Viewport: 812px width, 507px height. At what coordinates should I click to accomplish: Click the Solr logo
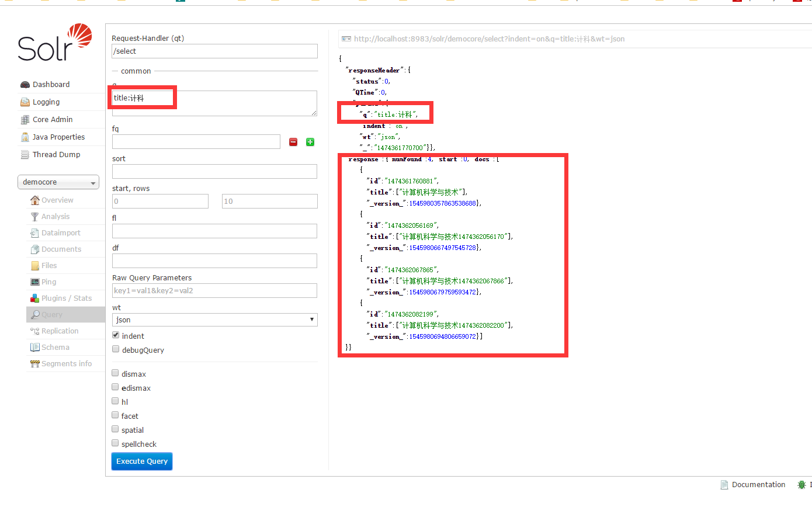55,42
